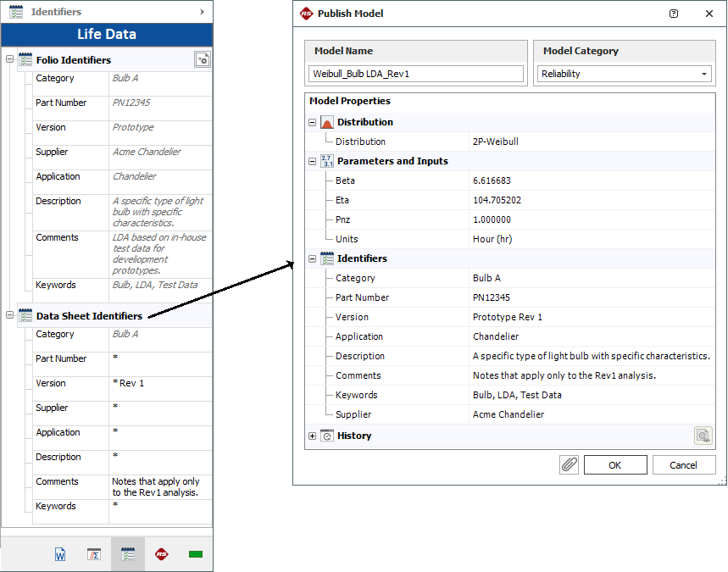Image resolution: width=728 pixels, height=572 pixels.
Task: Click the Model Name text field
Action: (416, 74)
